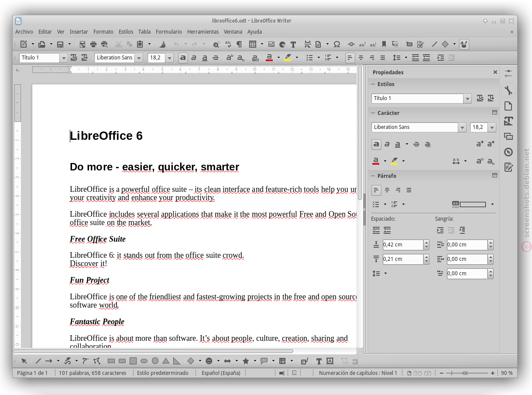Toggle Justified alignment in the formatting toolbar
The width and height of the screenshot is (532, 395).
tap(383, 58)
